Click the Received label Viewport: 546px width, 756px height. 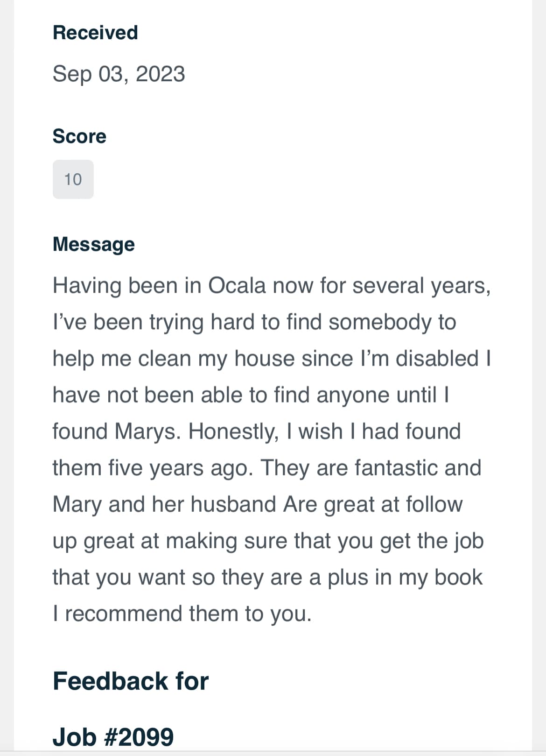pyautogui.click(x=95, y=33)
